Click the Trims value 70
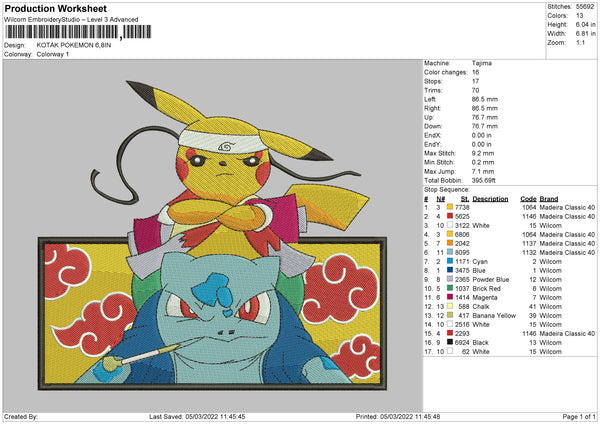The image size is (600, 424). [475, 90]
